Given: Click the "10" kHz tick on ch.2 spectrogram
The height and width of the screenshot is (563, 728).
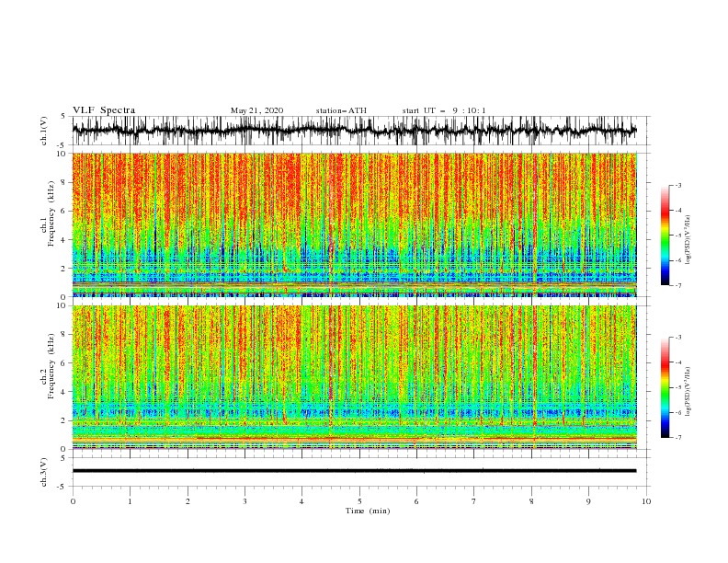Looking at the screenshot, I should coord(63,305).
